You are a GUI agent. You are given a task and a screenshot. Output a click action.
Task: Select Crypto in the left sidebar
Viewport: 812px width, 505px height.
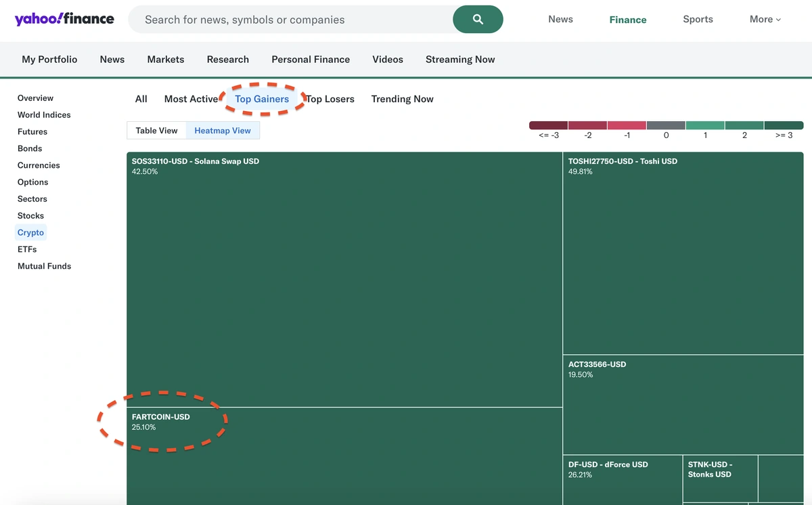[30, 233]
